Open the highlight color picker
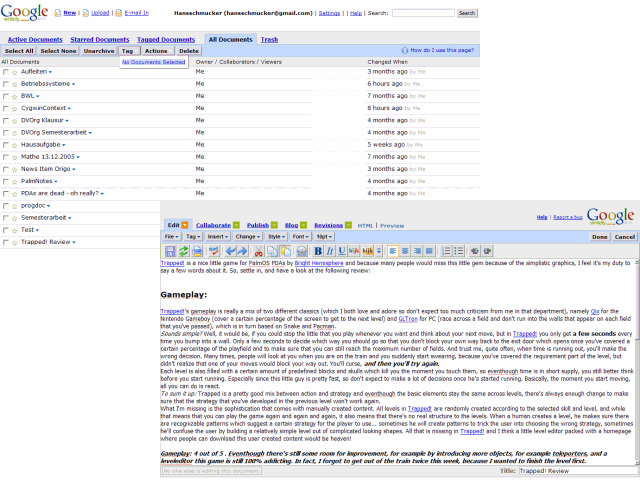This screenshot has height=480, width=640. tap(368, 251)
